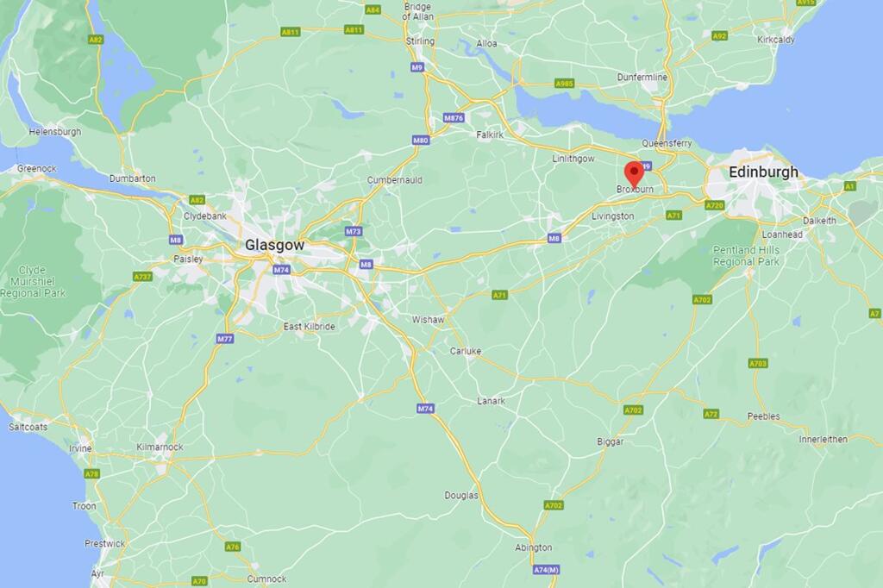Select Clyde Muirshiel Regional Park label

pos(33,282)
